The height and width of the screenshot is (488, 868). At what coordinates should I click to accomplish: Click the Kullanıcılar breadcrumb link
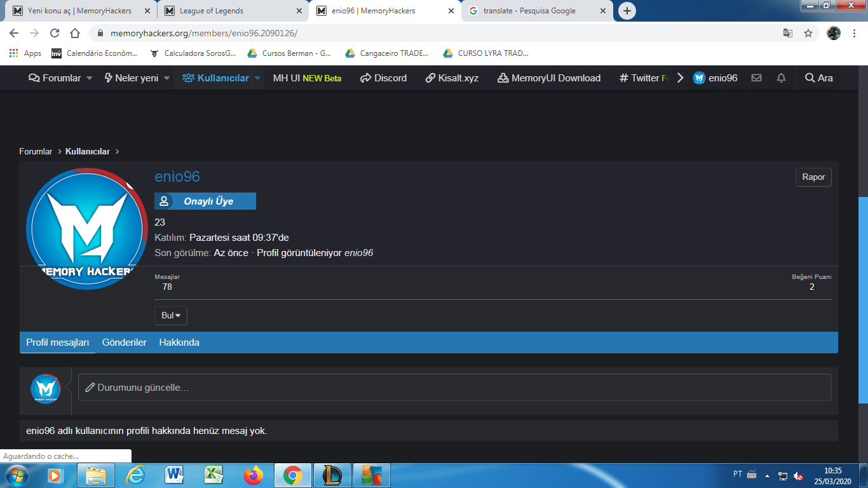[x=88, y=152]
